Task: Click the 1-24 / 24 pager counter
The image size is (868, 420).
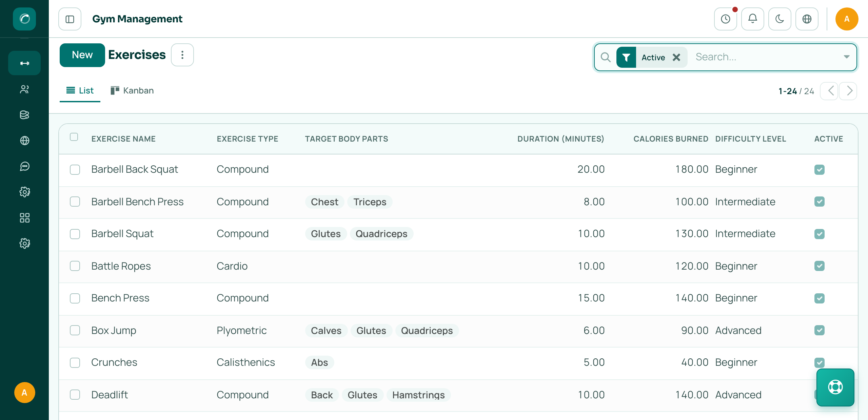Action: [796, 91]
